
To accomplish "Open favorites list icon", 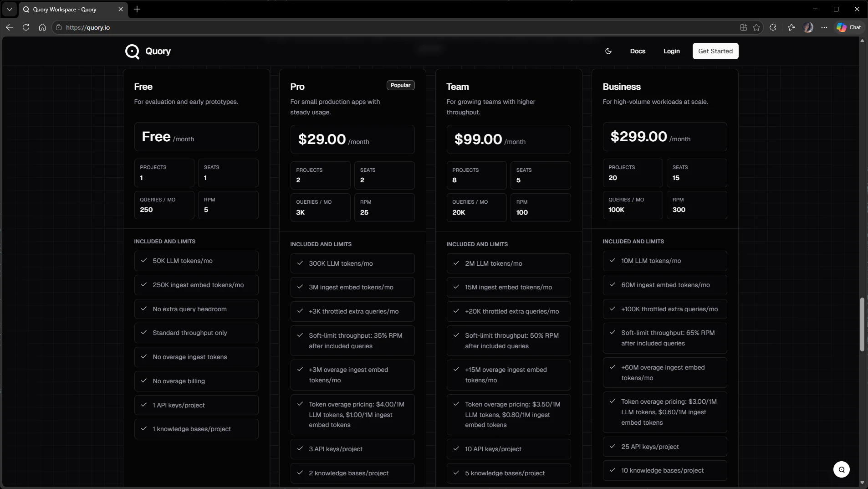I will (x=791, y=27).
